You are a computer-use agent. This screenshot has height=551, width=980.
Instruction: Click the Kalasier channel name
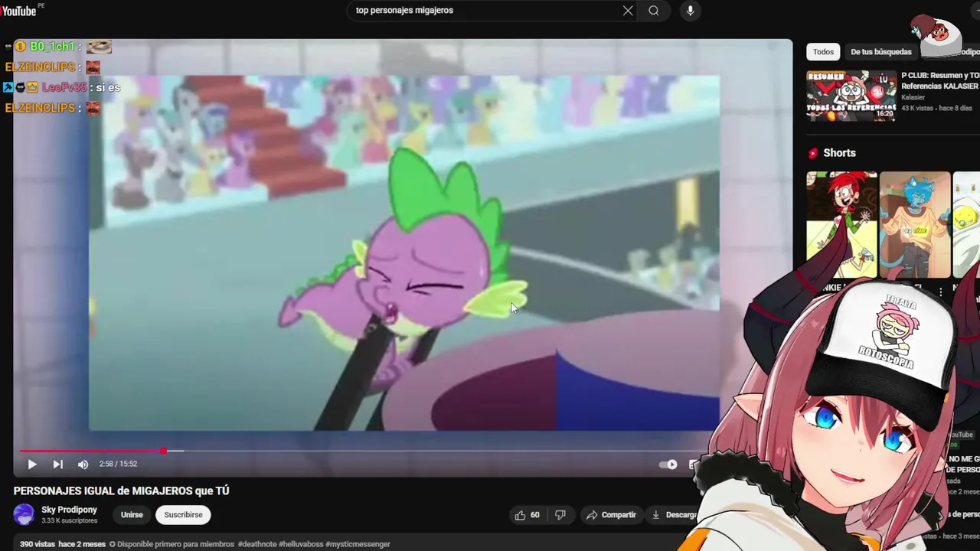pyautogui.click(x=913, y=97)
